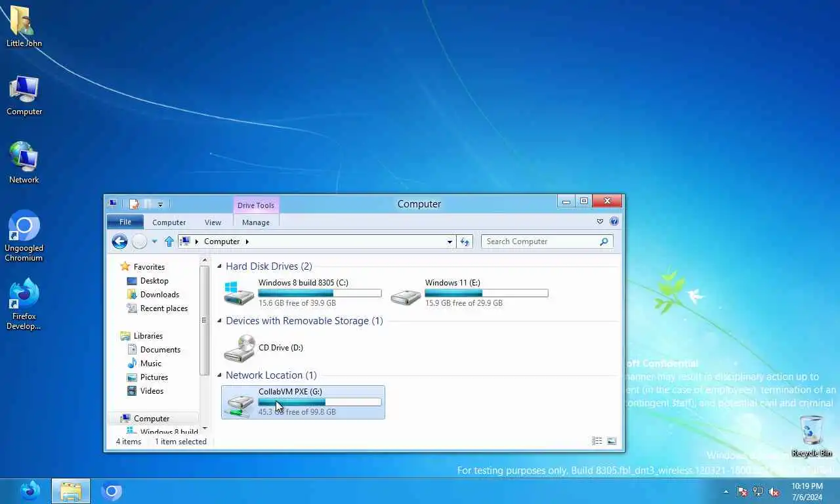Click the navigation pane scroll up arrow

click(205, 259)
